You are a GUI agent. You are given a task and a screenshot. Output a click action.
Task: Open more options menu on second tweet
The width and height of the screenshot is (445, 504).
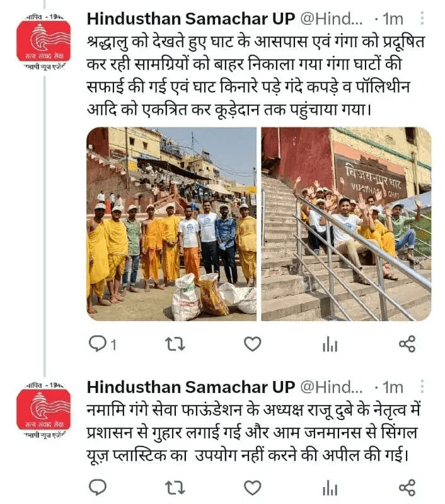pos(422,387)
